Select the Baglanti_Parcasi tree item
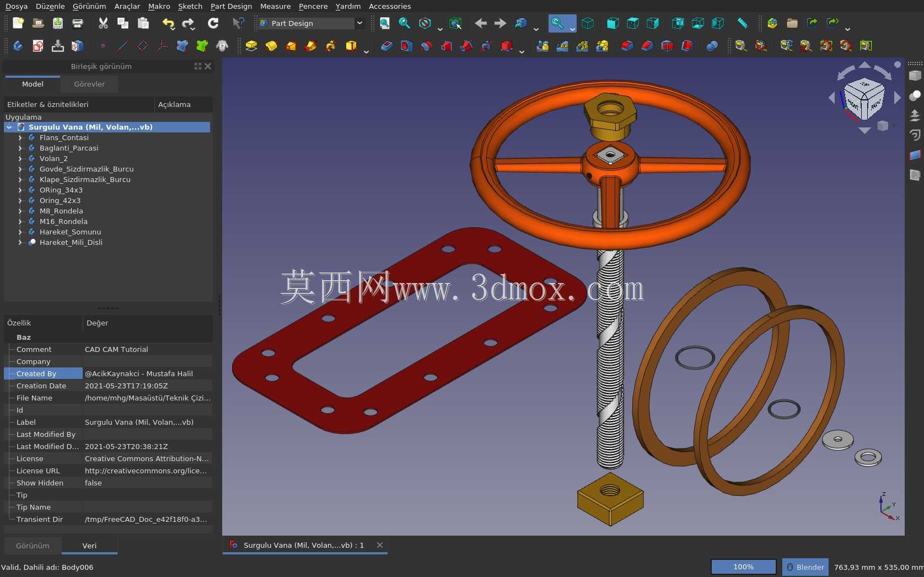This screenshot has width=924, height=577. click(69, 148)
